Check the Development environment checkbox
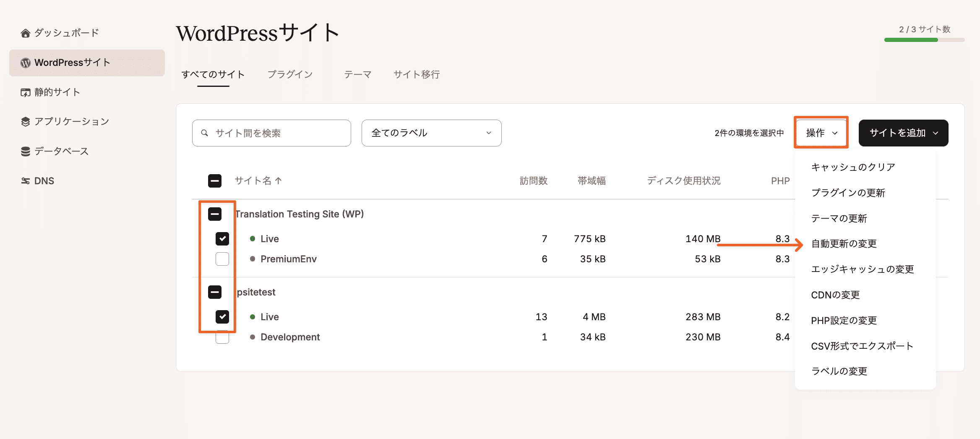This screenshot has width=980, height=439. 222,337
